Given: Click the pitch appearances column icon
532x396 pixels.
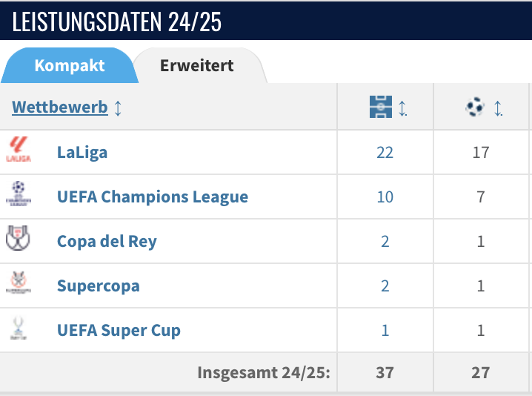Looking at the screenshot, I should pyautogui.click(x=380, y=108).
